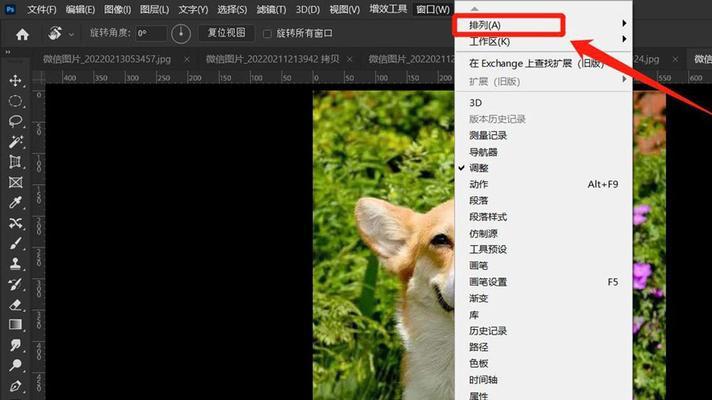Screen dimensions: 712x400
Task: Close the 微信图片_20220213053457.jpg tab
Action: 187,59
